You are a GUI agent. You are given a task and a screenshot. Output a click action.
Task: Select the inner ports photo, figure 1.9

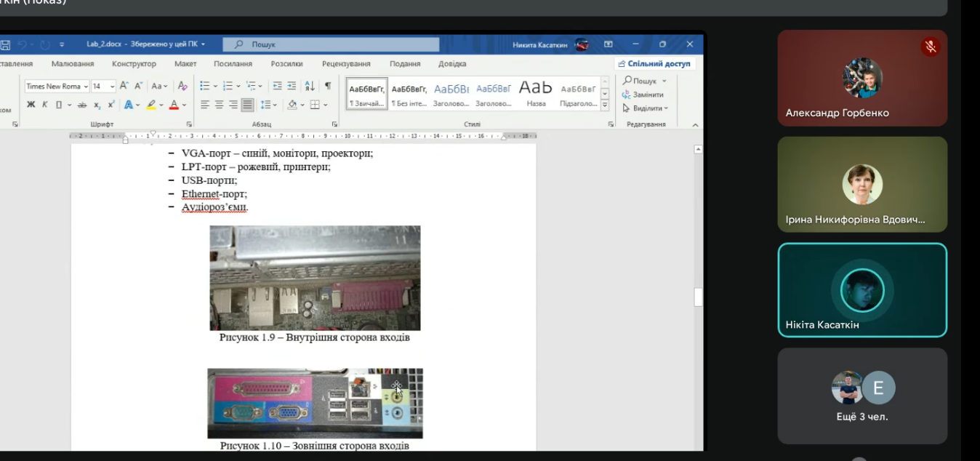(315, 278)
